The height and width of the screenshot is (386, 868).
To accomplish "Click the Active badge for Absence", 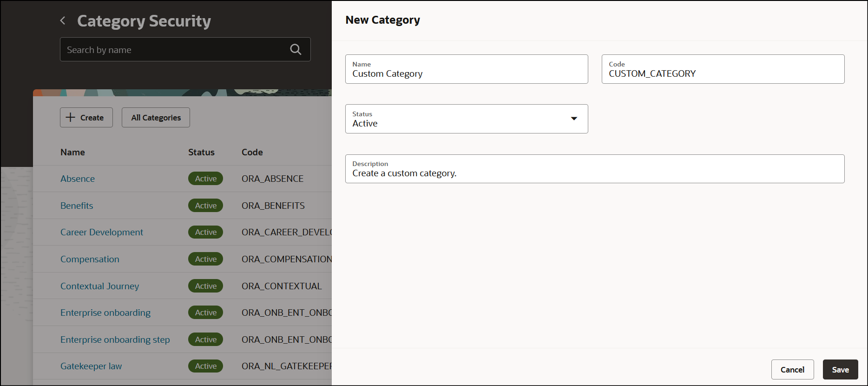I will [205, 179].
